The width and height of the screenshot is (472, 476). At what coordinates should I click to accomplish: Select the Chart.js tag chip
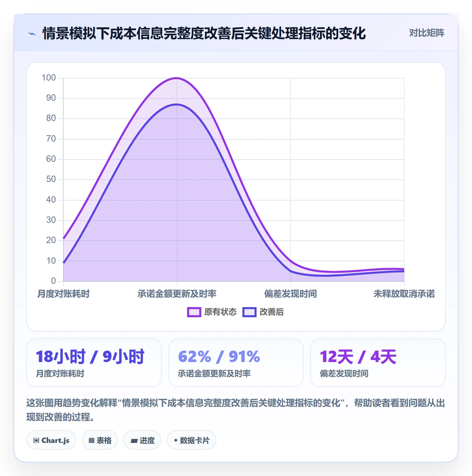[x=51, y=440]
